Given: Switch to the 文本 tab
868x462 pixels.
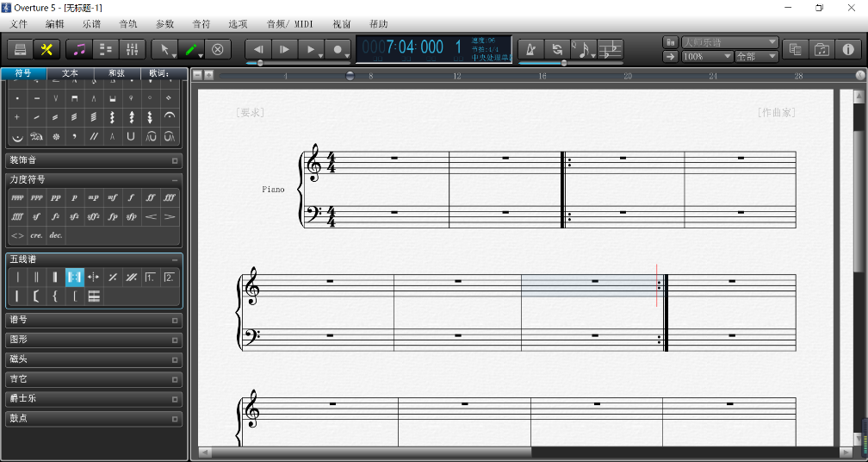Looking at the screenshot, I should [x=71, y=73].
